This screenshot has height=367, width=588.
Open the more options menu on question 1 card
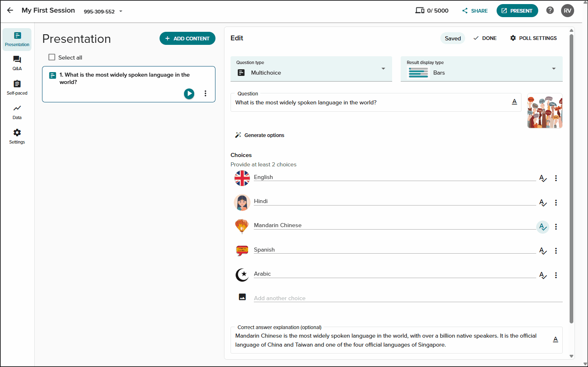click(x=205, y=93)
